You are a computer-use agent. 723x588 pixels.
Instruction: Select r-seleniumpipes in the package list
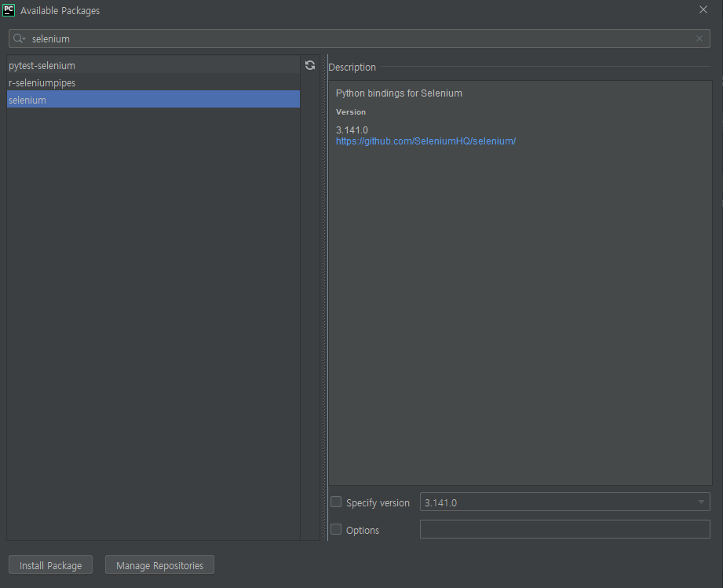[x=153, y=82]
